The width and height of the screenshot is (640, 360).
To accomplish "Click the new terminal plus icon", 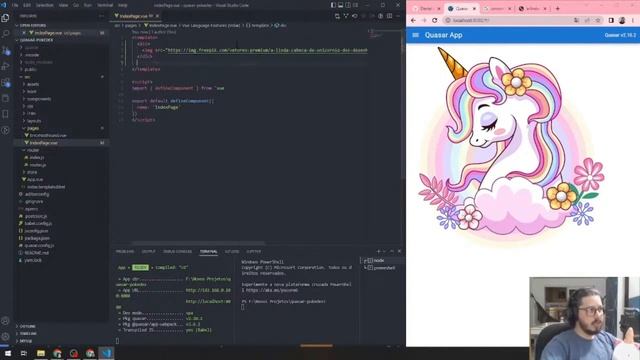I will pyautogui.click(x=379, y=251).
